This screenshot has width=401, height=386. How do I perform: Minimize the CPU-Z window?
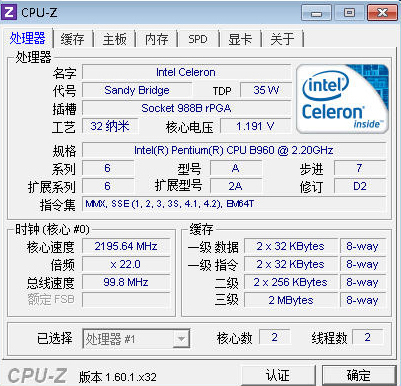pyautogui.click(x=316, y=13)
